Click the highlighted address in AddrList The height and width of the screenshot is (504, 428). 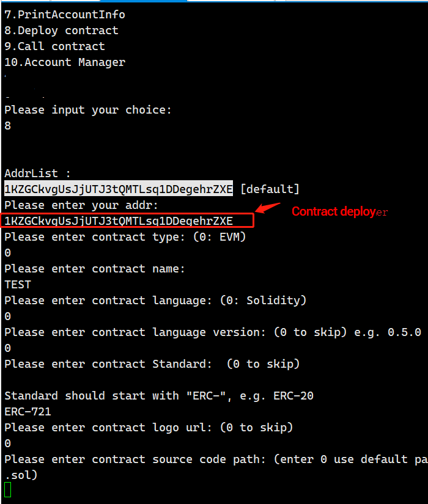(x=119, y=189)
